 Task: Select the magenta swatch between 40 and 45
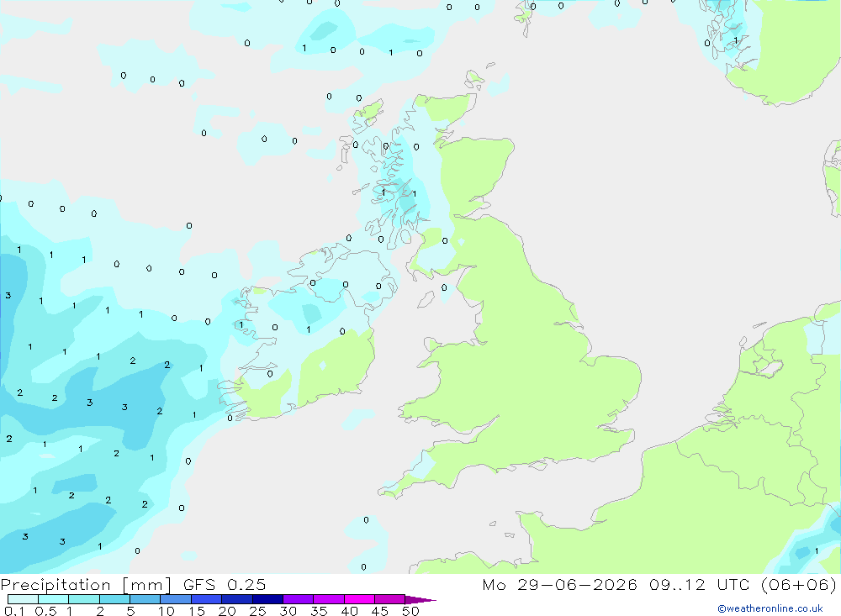click(359, 599)
